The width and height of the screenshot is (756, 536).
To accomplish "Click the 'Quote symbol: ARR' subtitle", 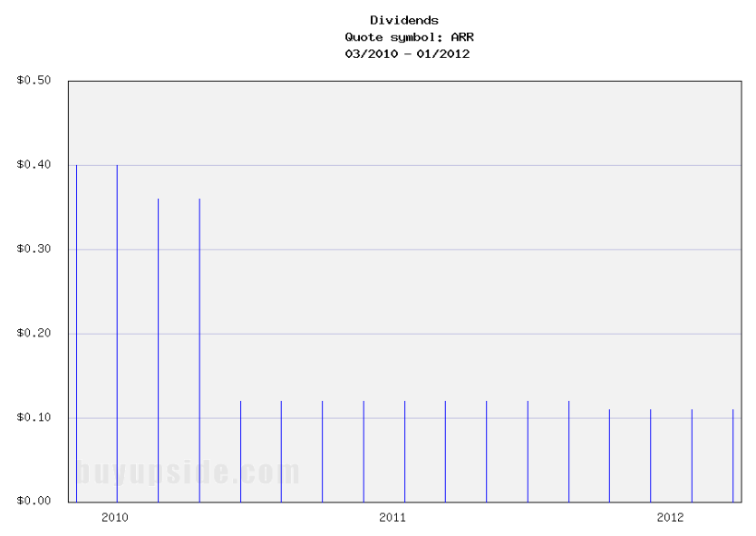I will (409, 37).
